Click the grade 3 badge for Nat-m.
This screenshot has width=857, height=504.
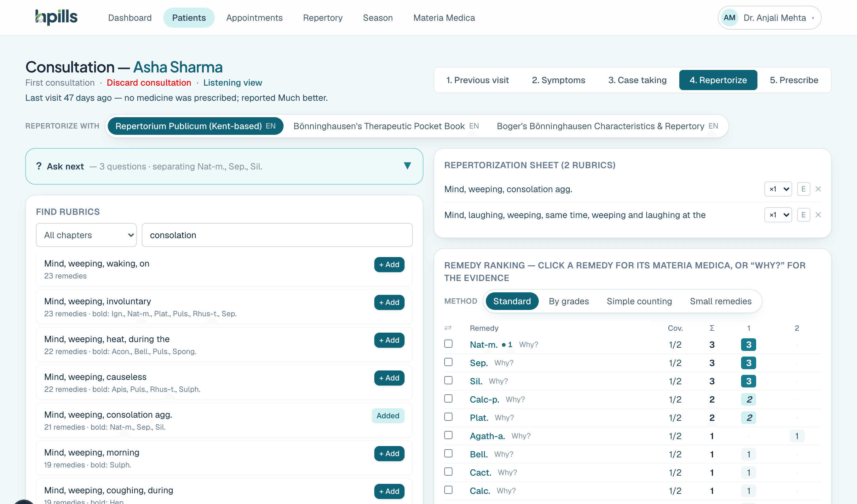tap(749, 345)
